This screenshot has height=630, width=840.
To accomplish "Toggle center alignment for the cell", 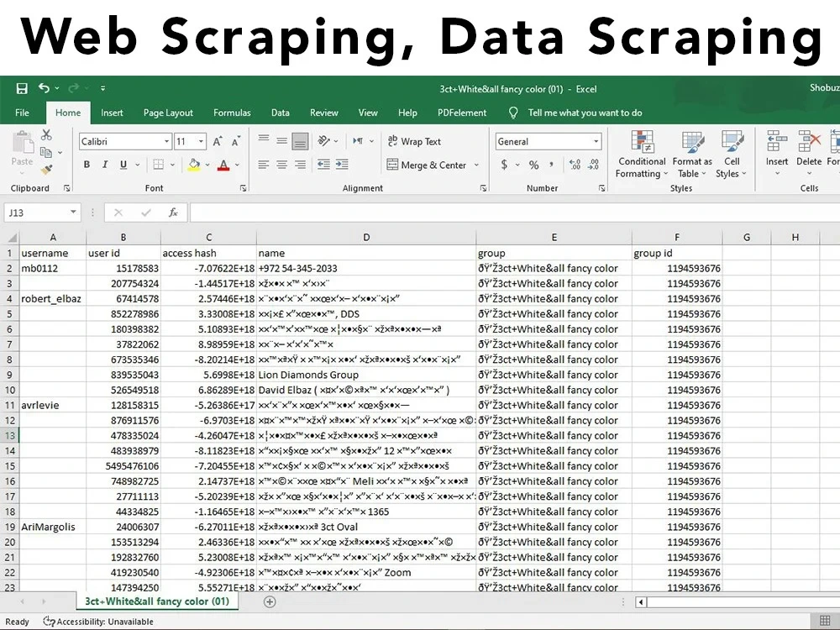I will 282,165.
